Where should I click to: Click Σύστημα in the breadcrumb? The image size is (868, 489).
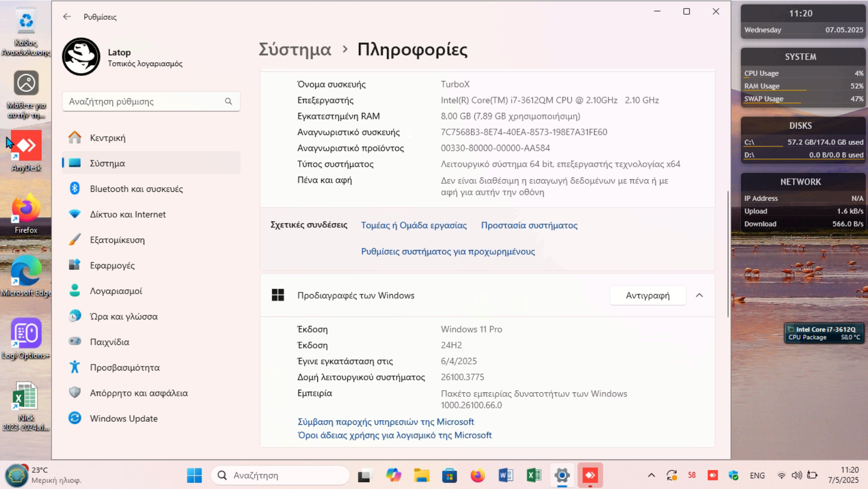click(x=295, y=49)
